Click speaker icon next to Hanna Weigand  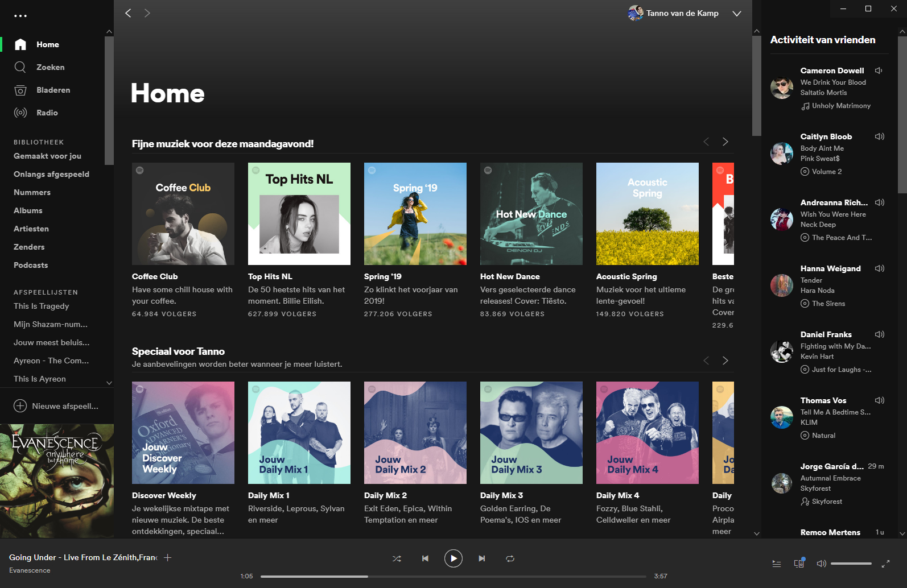[879, 268]
